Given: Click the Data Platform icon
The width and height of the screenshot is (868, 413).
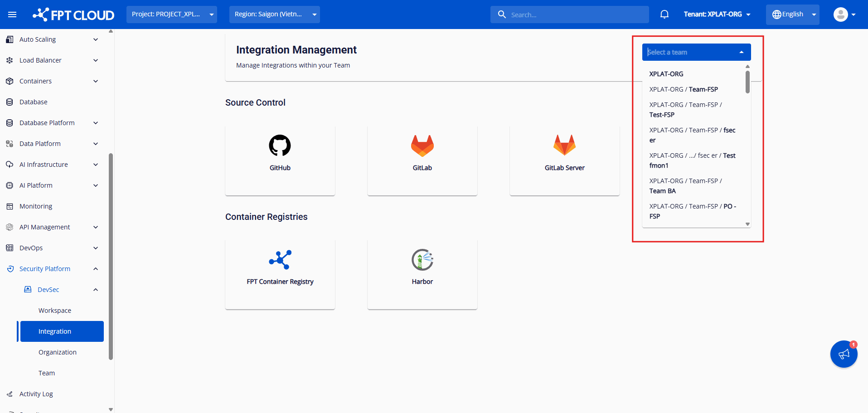Looking at the screenshot, I should point(10,144).
